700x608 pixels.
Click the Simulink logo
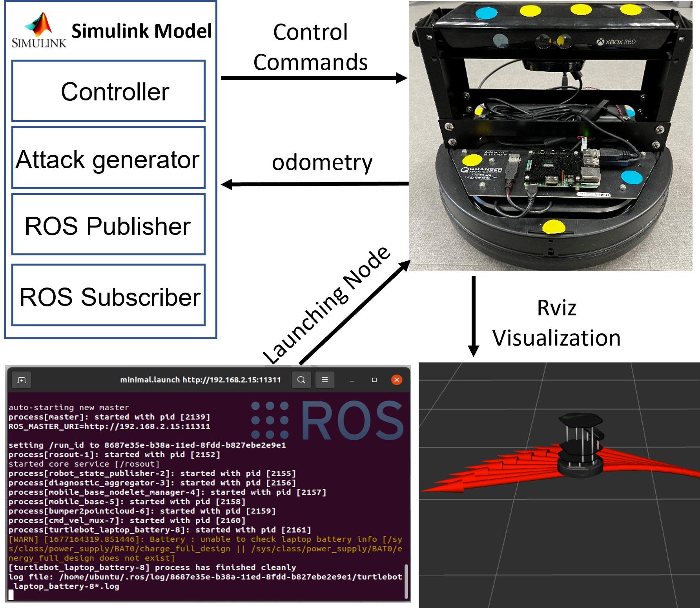(39, 30)
